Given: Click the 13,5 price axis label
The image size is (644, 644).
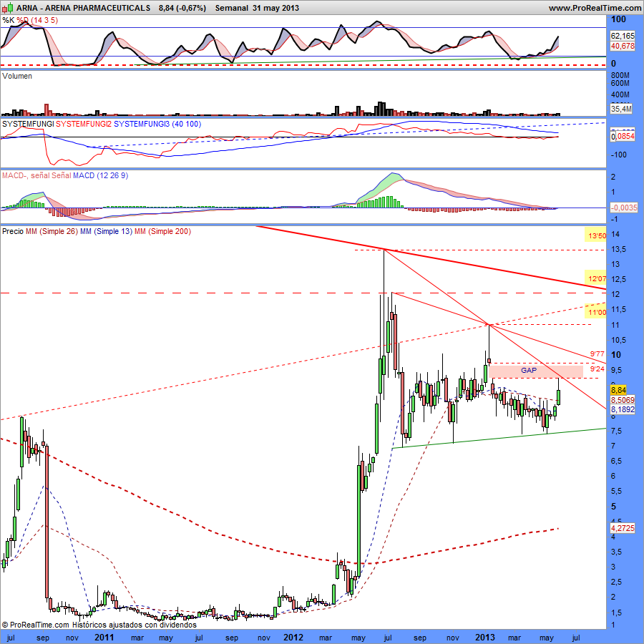Looking at the screenshot, I should (619, 250).
